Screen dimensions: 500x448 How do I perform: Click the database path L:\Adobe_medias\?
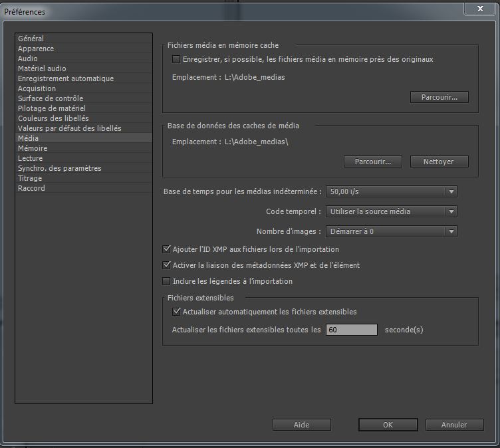pyautogui.click(x=257, y=142)
